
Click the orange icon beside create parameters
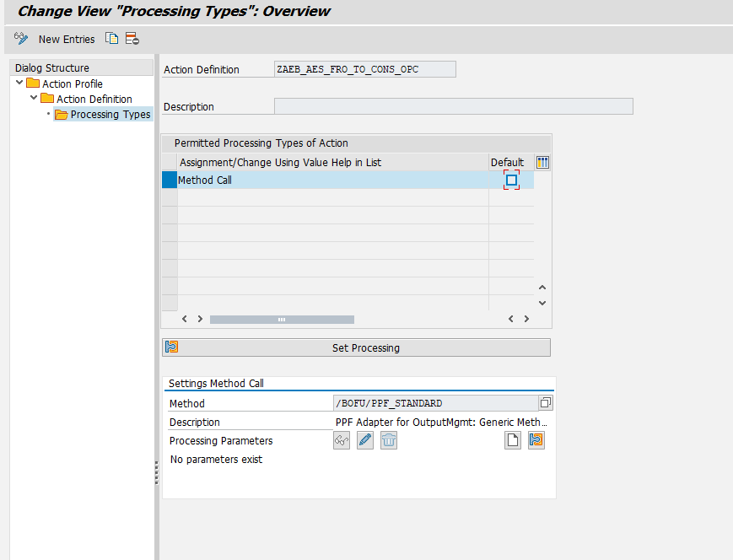[x=536, y=440]
